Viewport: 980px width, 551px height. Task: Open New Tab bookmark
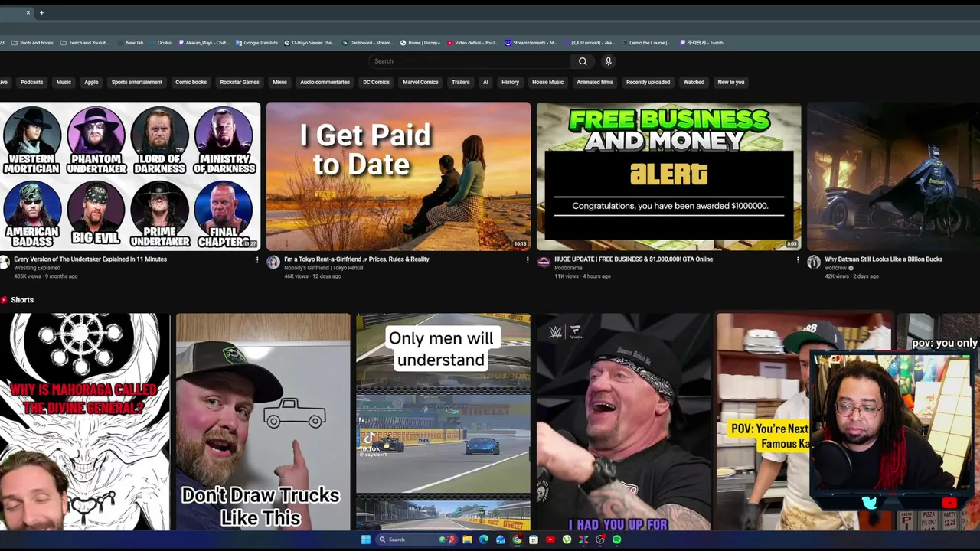pyautogui.click(x=129, y=43)
